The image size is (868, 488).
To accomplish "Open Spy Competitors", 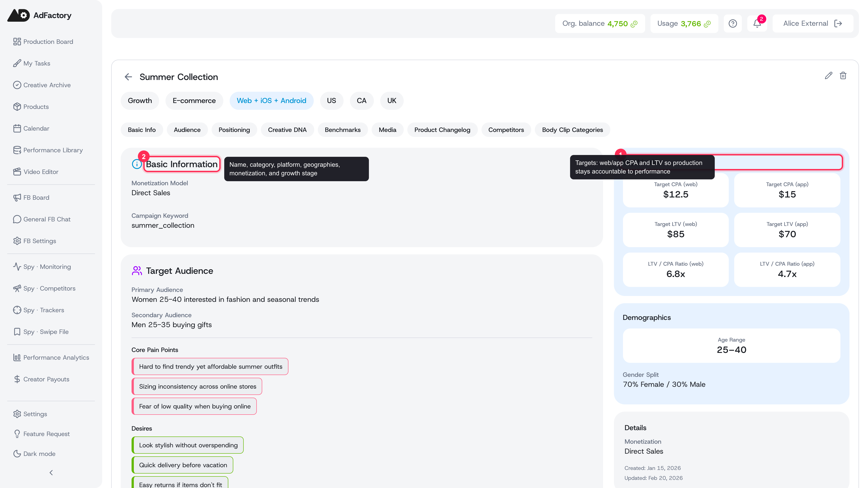I will pyautogui.click(x=44, y=288).
